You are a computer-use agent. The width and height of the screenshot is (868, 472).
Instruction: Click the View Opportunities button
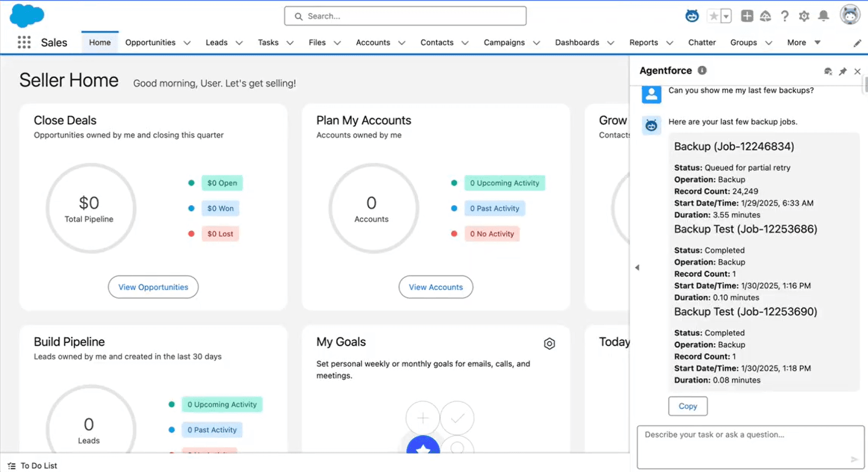click(x=153, y=287)
